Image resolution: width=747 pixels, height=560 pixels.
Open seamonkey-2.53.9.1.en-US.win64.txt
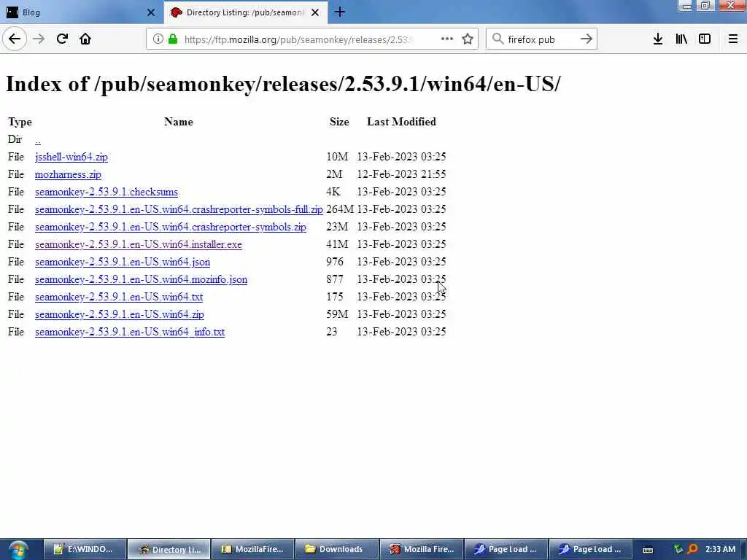[x=119, y=297]
